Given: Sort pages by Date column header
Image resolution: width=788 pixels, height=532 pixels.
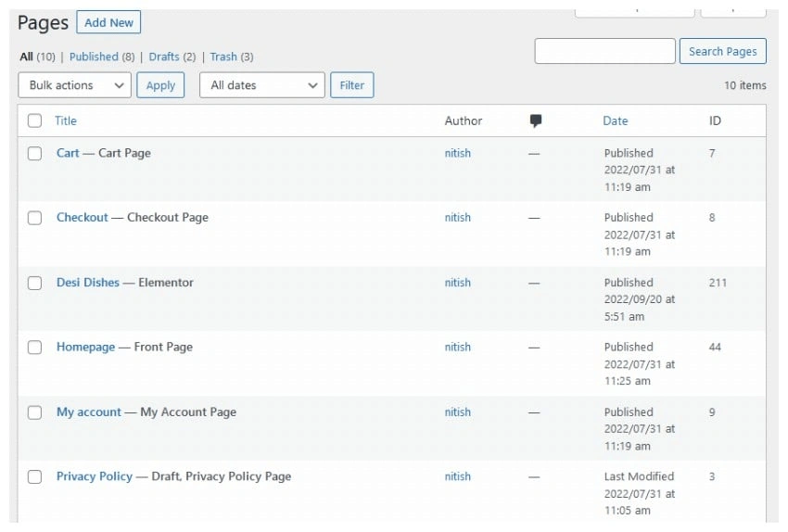Looking at the screenshot, I should (x=615, y=120).
